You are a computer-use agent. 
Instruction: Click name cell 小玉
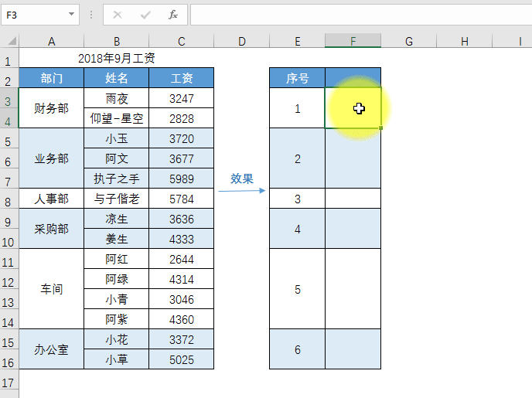pyautogui.click(x=116, y=138)
